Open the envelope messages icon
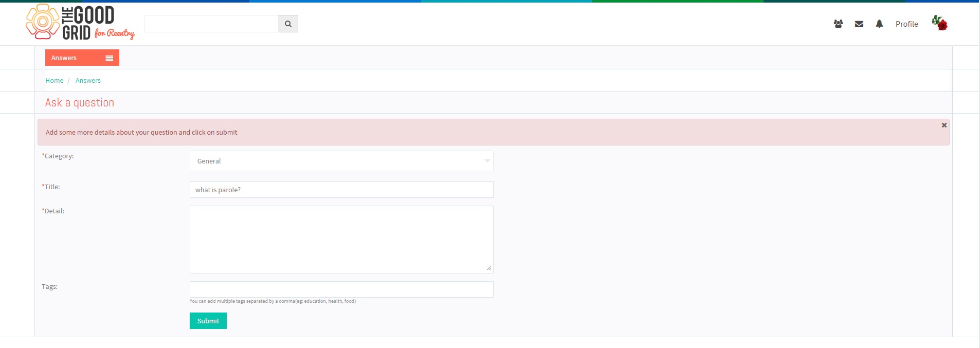Viewport: 980px width, 348px height. tap(859, 24)
